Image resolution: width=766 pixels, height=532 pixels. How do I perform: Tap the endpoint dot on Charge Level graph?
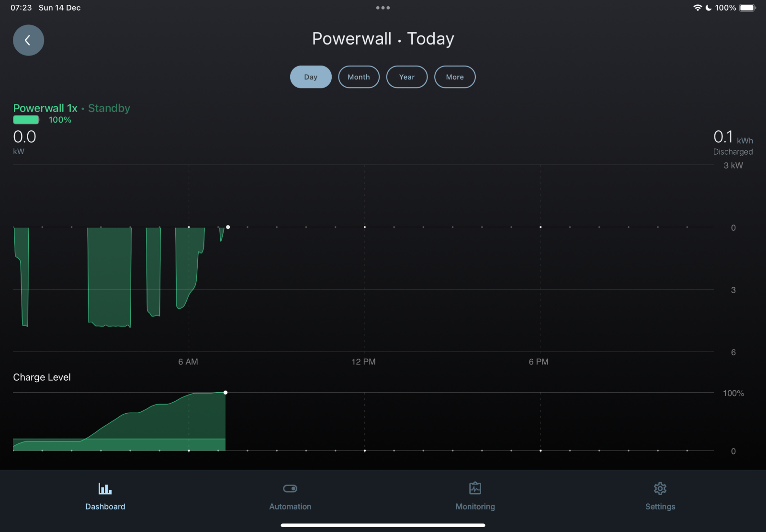(x=225, y=393)
